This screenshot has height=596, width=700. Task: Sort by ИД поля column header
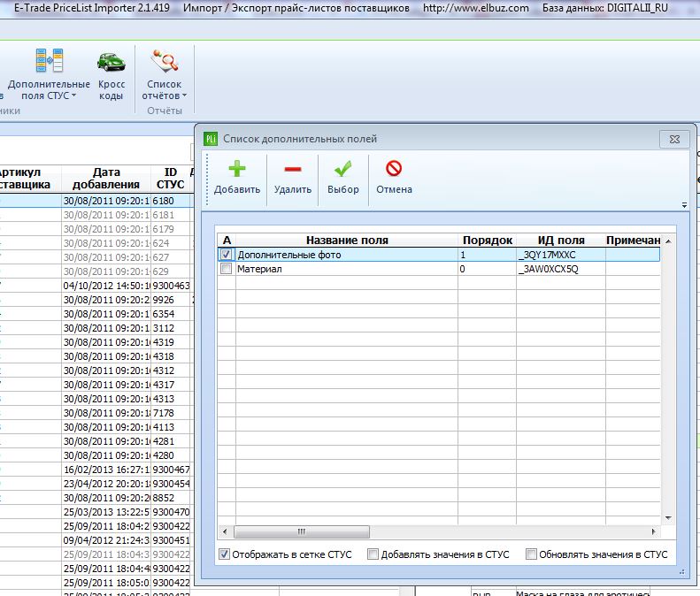pyautogui.click(x=561, y=240)
